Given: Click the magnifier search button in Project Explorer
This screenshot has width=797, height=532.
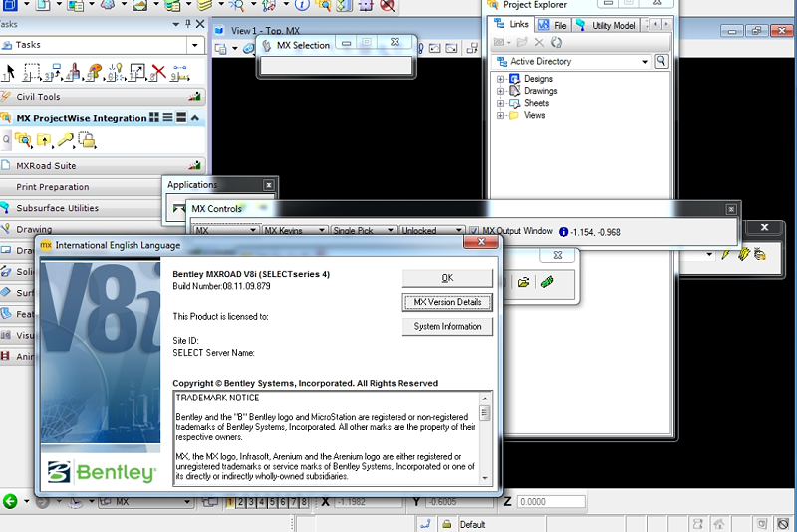Looking at the screenshot, I should 662,62.
